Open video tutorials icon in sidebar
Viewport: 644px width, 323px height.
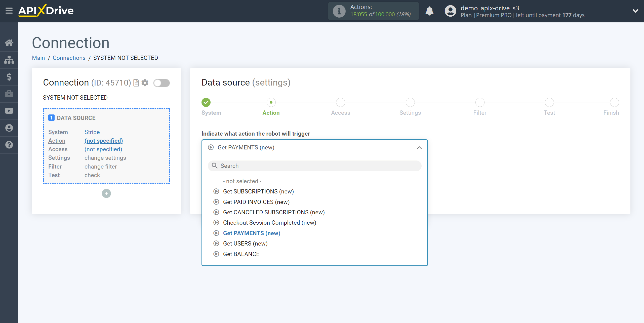pyautogui.click(x=9, y=111)
